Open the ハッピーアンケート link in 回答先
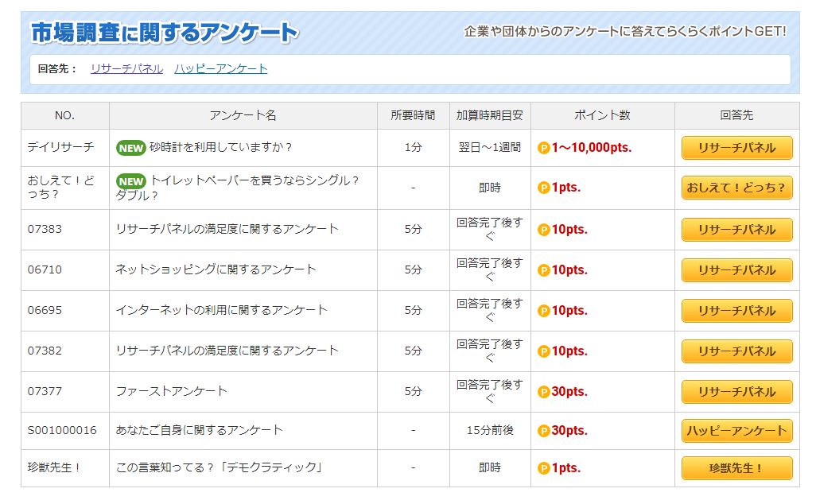The height and width of the screenshot is (504, 816). 220,68
